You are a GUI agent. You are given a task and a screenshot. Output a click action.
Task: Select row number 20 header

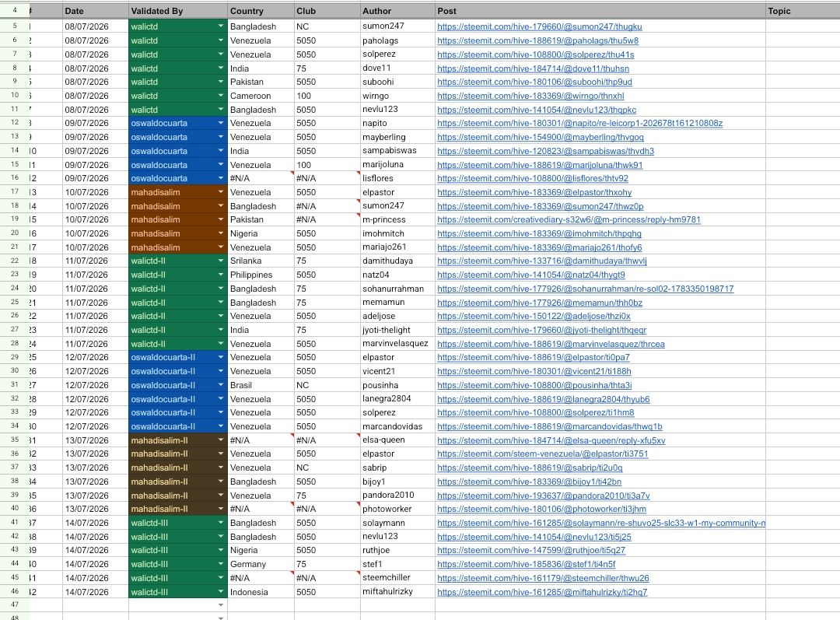[x=15, y=233]
